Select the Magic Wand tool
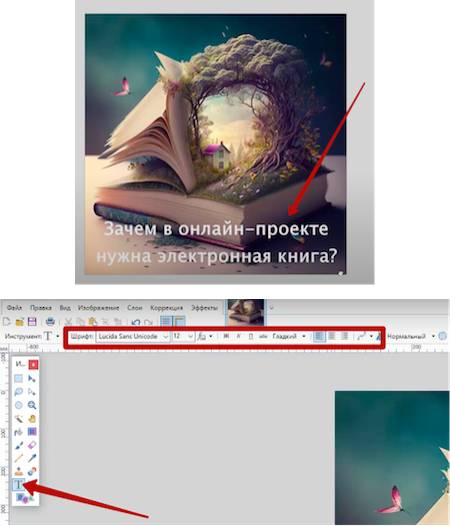The image size is (450, 526). click(18, 419)
